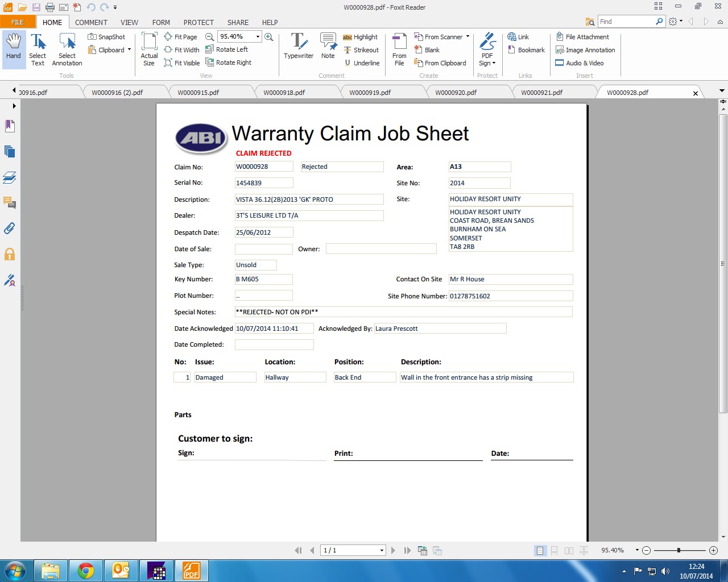Switch to the COMMENT ribbon tab
728x582 pixels.
[91, 22]
